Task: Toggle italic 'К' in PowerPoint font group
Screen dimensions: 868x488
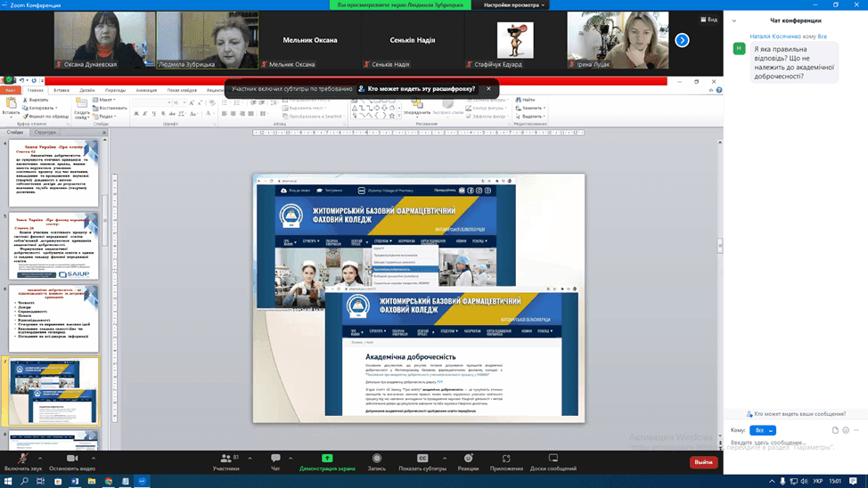Action: coord(145,113)
